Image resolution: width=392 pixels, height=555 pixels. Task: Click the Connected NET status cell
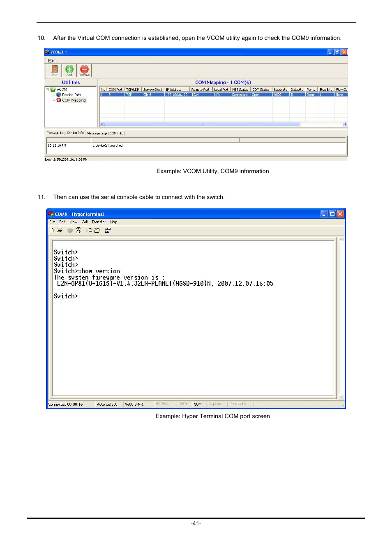tap(240, 95)
